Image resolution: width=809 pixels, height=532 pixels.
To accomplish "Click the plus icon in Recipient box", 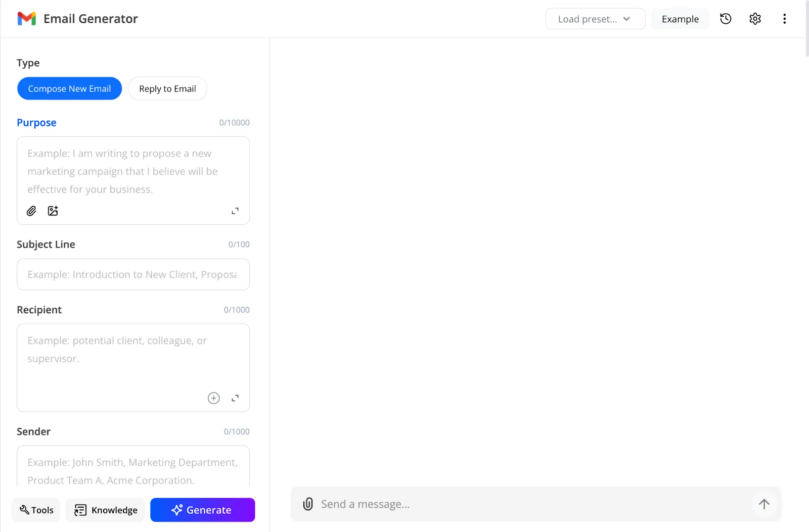I will click(214, 398).
